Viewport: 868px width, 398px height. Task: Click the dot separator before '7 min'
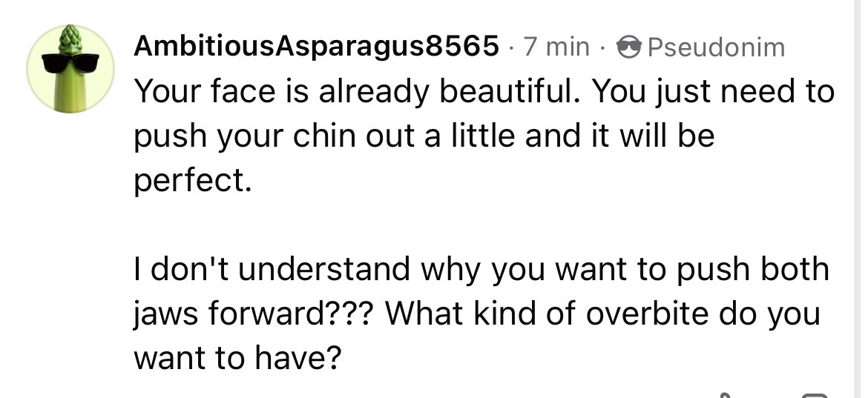click(512, 48)
